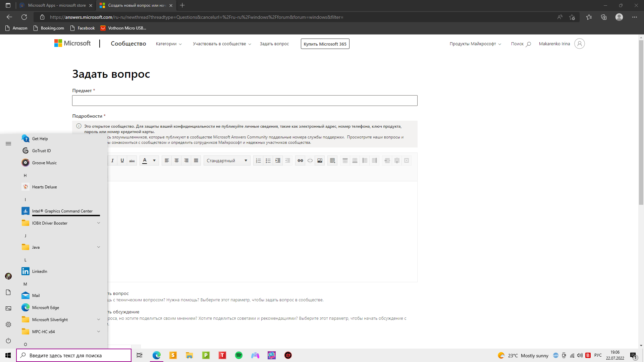644x362 pixels.
Task: Remove hyperlink with the unlink icon
Action: 310,161
